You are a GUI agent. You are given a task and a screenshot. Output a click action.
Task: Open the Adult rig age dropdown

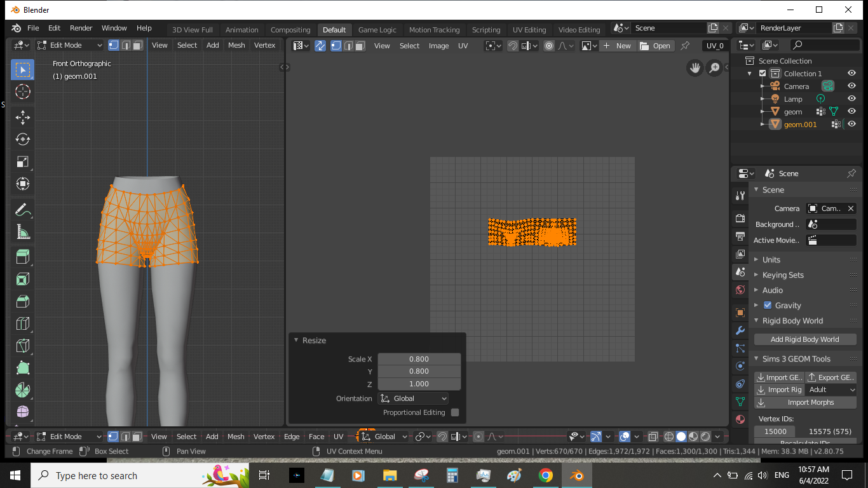(831, 390)
